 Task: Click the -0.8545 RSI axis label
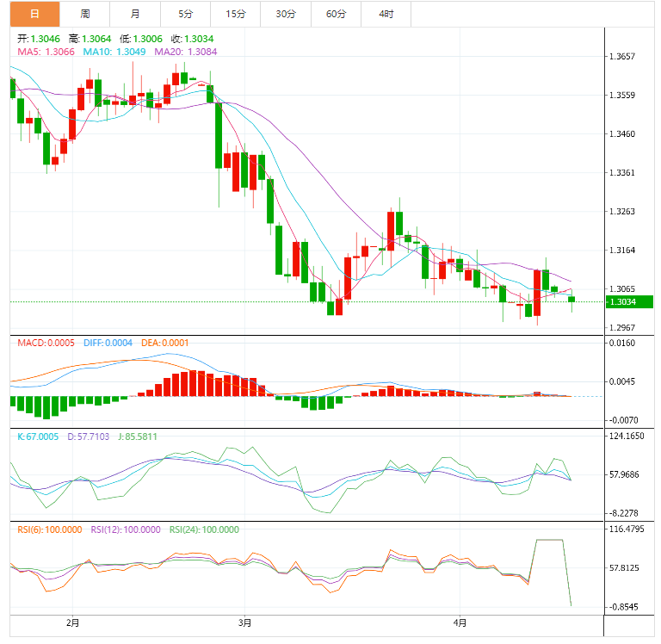click(x=624, y=607)
